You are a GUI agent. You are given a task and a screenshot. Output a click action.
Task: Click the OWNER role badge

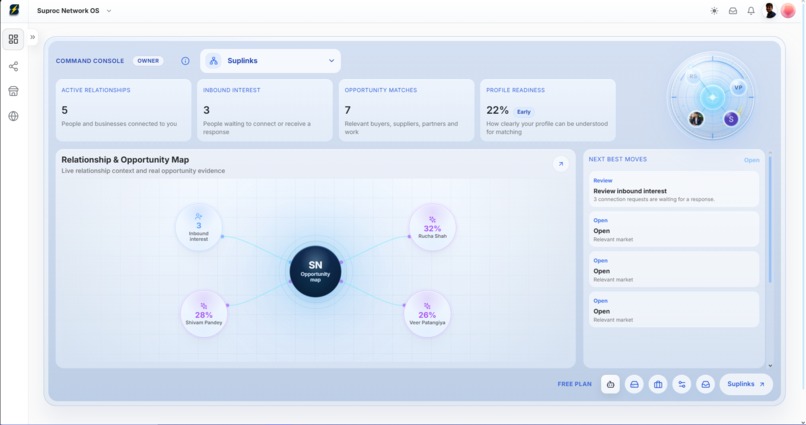tap(148, 61)
